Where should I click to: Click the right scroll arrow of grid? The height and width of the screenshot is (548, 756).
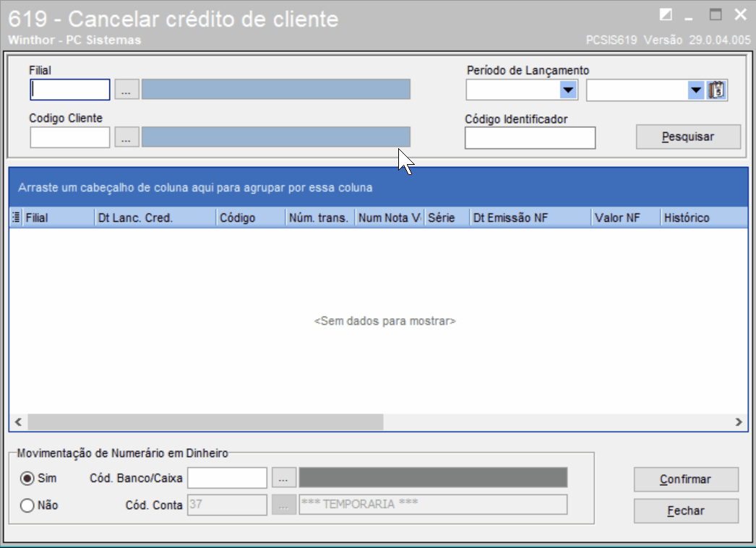738,422
